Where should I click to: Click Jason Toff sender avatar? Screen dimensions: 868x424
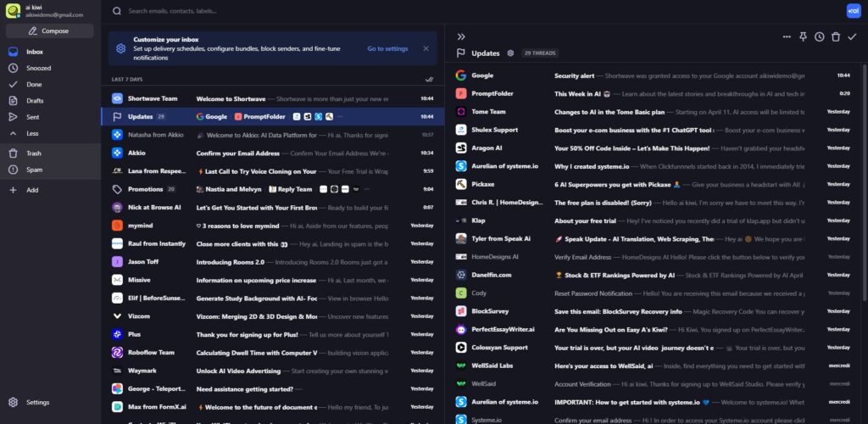(117, 262)
